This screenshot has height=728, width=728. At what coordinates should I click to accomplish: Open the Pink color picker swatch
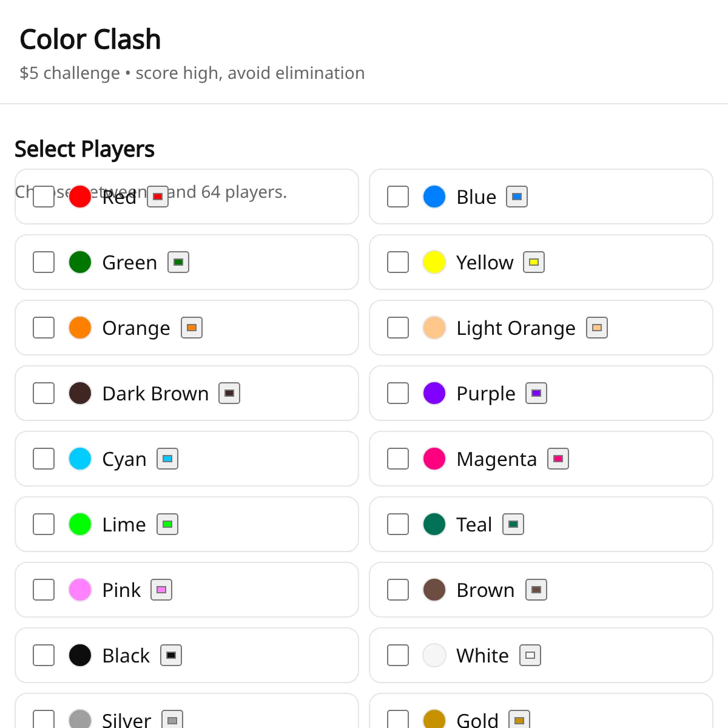(x=161, y=590)
